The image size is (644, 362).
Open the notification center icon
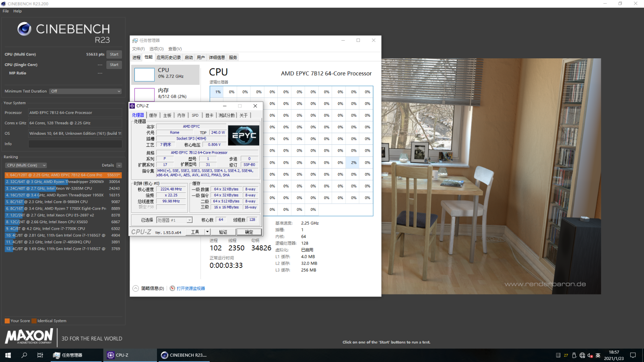click(633, 355)
